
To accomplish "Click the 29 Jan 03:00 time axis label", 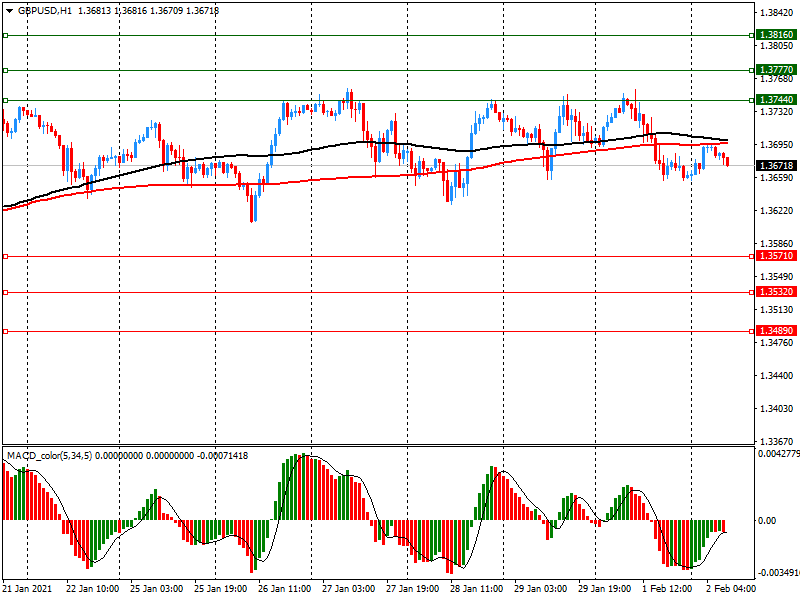I will [x=542, y=590].
